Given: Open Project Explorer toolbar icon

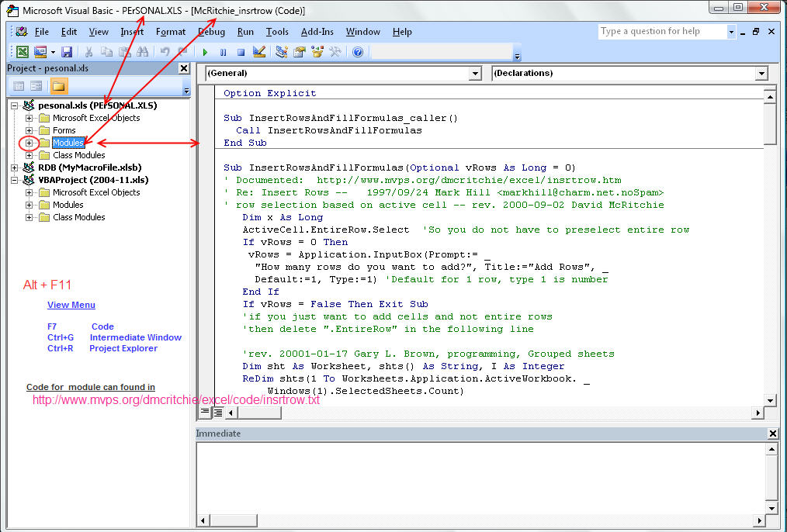Looking at the screenshot, I should click(x=282, y=52).
